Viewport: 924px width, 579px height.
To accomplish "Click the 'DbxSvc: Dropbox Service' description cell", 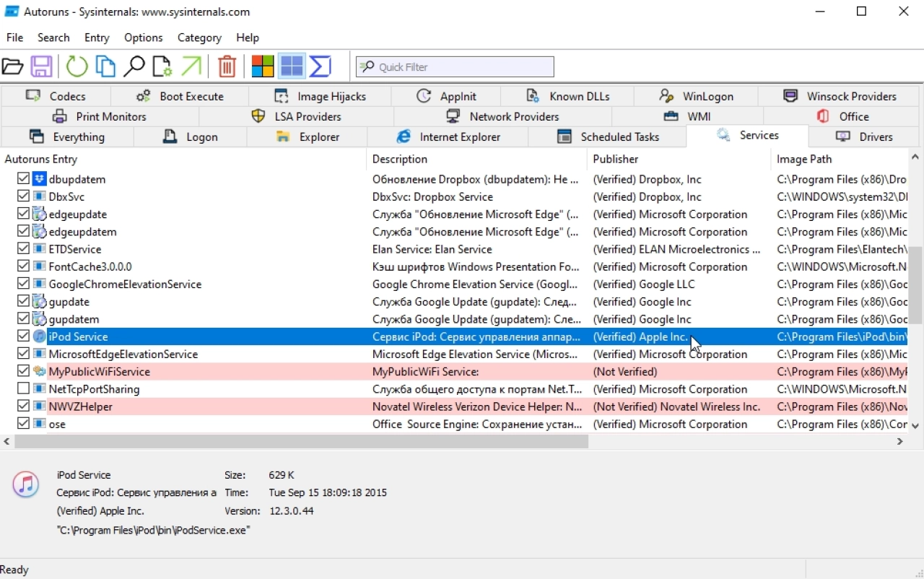I will point(432,196).
